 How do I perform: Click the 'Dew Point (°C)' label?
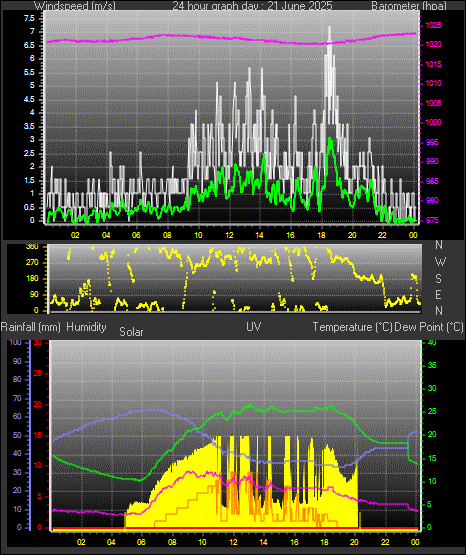coord(429,327)
